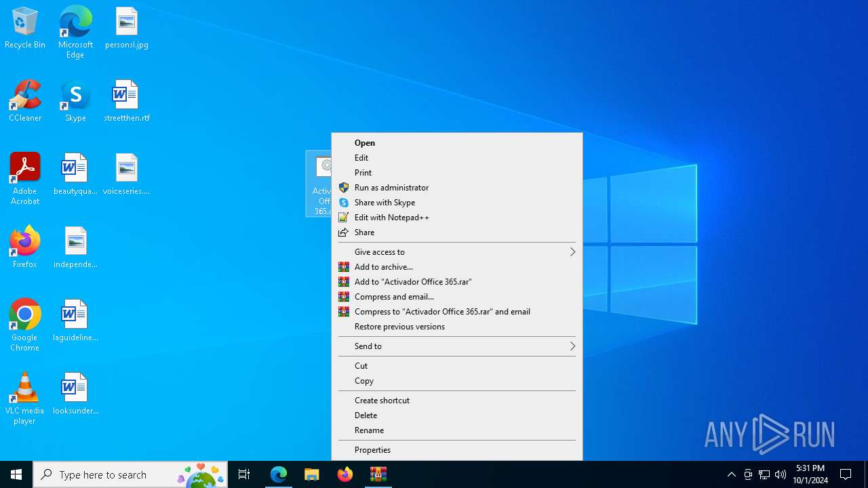Screen dimensions: 868x488
Task: Open Microsoft Edge from the taskbar
Action: coord(279,474)
